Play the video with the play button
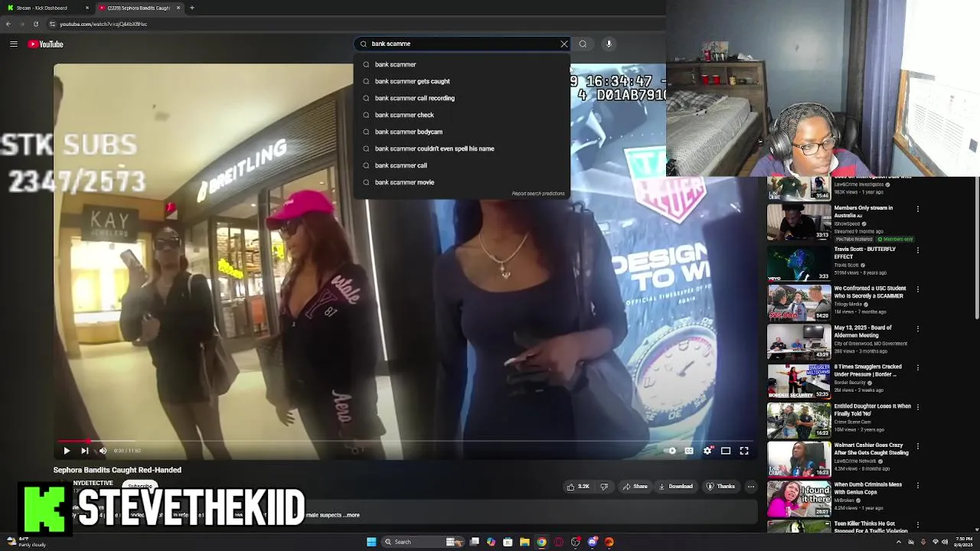Screen dimensions: 980x551 pos(66,451)
